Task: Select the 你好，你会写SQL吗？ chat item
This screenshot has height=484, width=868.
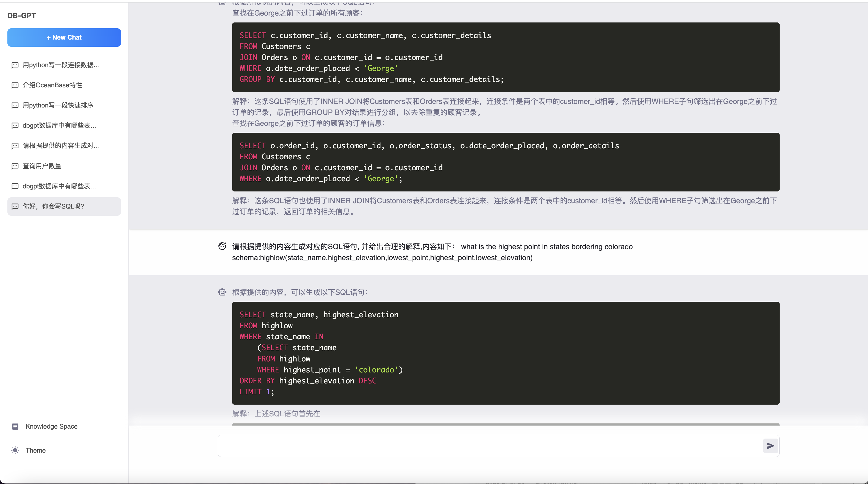Action: pos(64,206)
